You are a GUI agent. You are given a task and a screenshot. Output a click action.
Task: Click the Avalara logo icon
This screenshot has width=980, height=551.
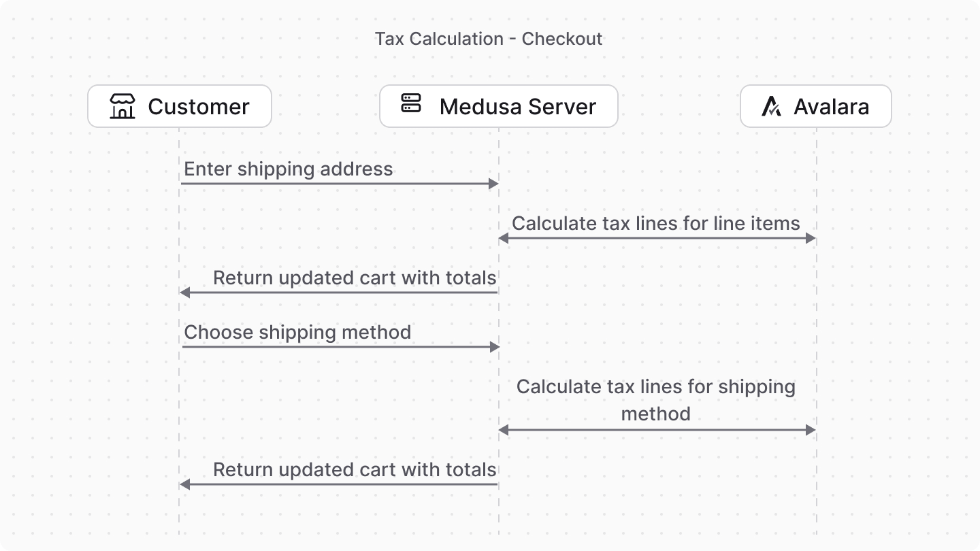[x=771, y=107]
